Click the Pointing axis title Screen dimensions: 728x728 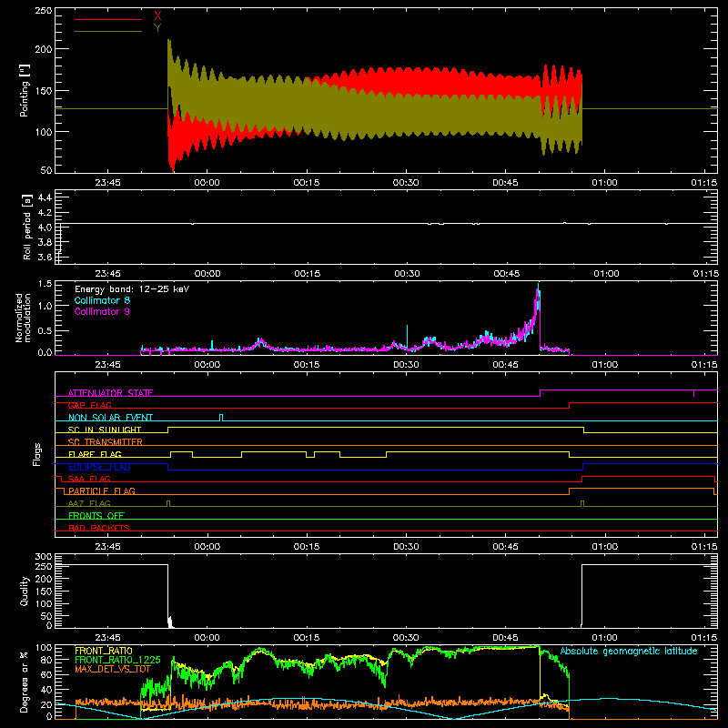(x=25, y=91)
